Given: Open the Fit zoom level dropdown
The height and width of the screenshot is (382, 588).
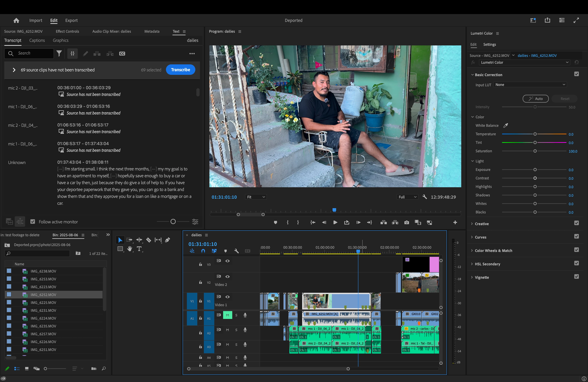Looking at the screenshot, I should (256, 197).
